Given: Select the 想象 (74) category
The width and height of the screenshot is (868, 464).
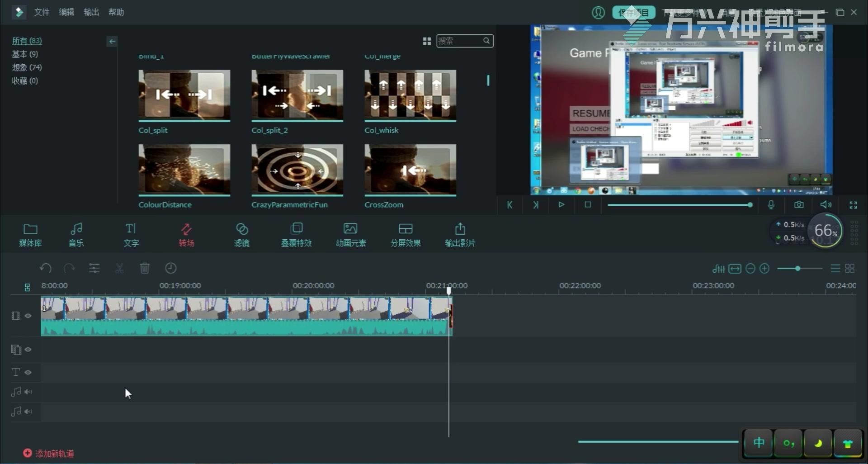Looking at the screenshot, I should 27,67.
